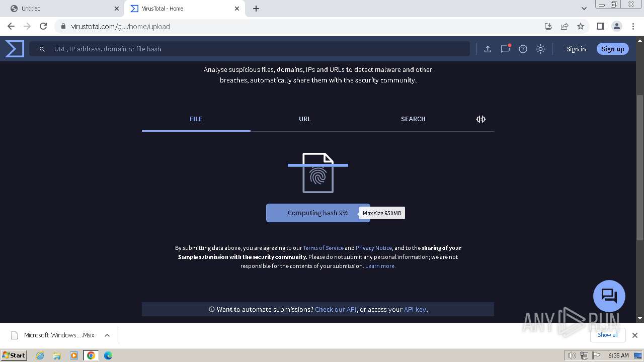Click the upload file icon in header
Viewport: 644px width, 362px height.
pyautogui.click(x=488, y=49)
